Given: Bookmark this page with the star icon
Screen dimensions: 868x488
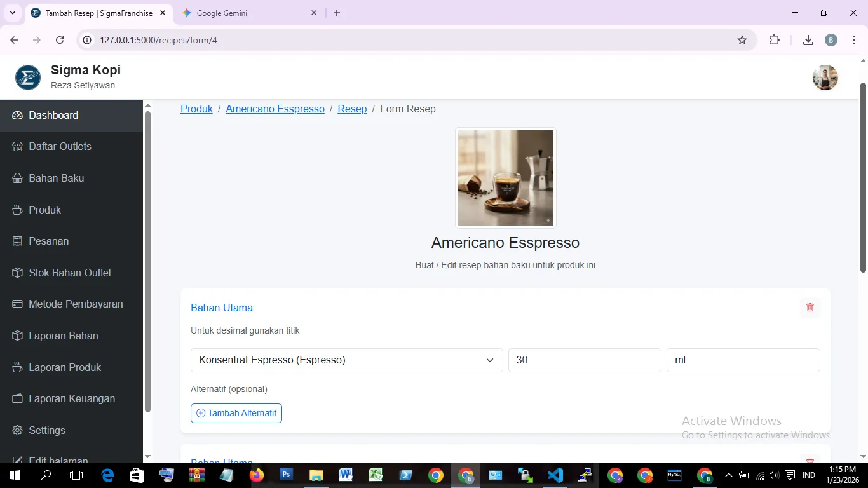Looking at the screenshot, I should 742,40.
